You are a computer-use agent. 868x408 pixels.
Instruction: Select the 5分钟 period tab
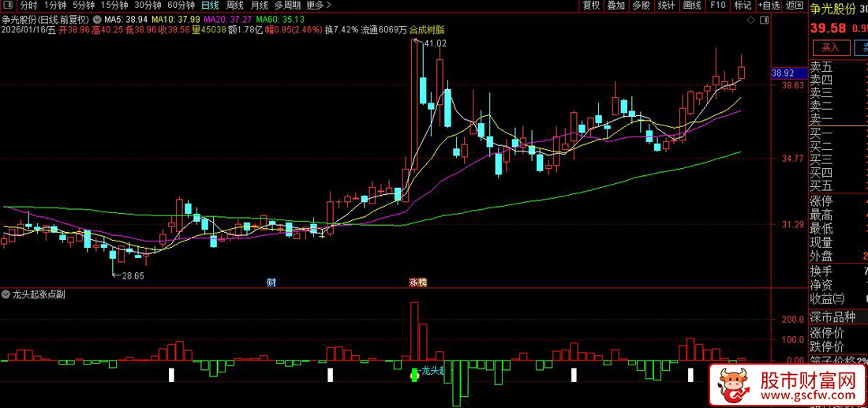tap(83, 6)
